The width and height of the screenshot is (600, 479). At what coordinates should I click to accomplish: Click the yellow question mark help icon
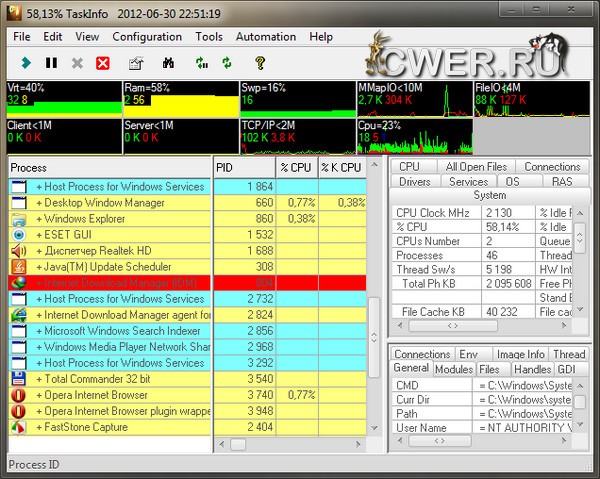260,63
